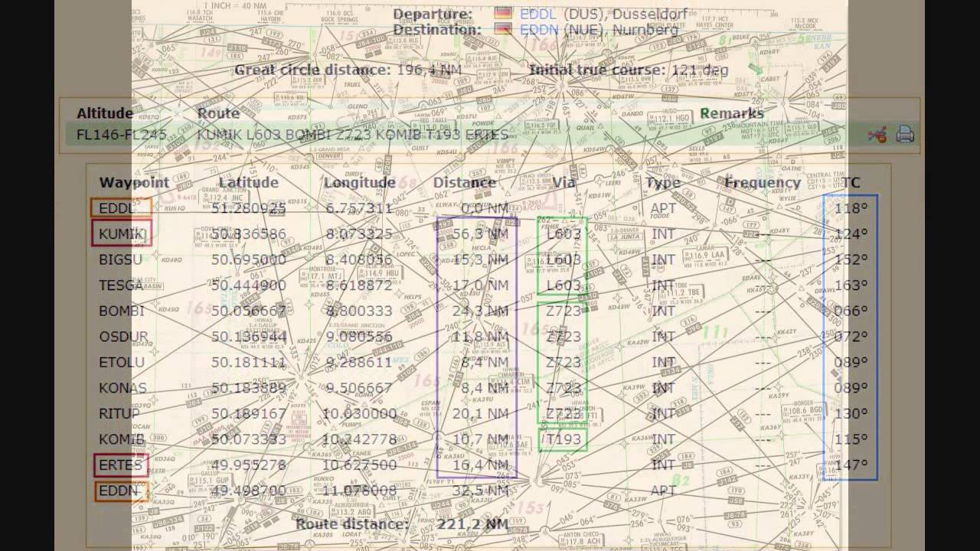Image resolution: width=980 pixels, height=551 pixels.
Task: Click the 17,0 NM distance value
Action: coord(480,285)
